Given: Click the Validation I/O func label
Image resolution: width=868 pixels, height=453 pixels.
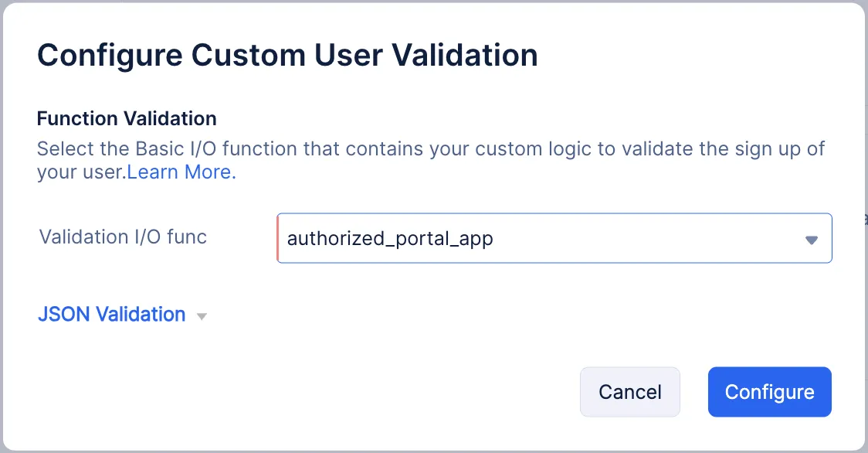Looking at the screenshot, I should pyautogui.click(x=122, y=237).
